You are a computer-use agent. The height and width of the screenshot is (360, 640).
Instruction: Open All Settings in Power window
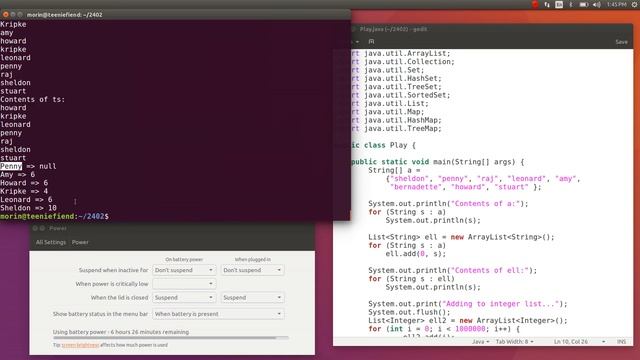[x=51, y=242]
